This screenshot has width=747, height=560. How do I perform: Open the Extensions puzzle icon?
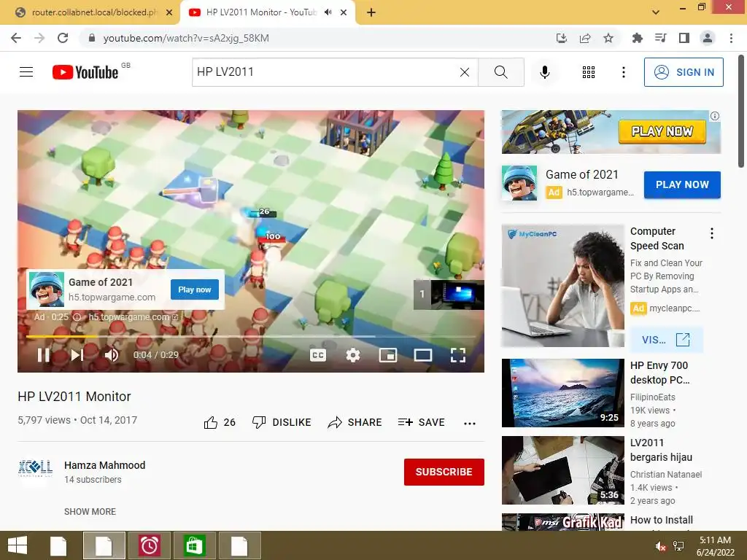[637, 38]
